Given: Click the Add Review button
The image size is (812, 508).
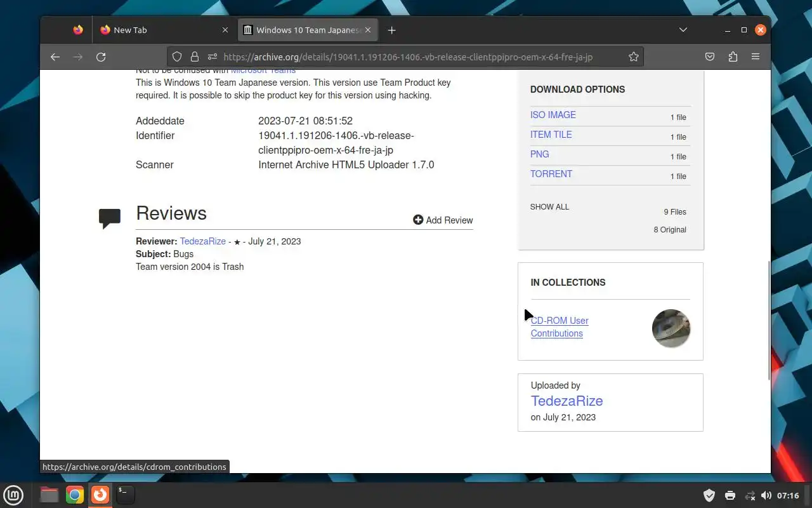Looking at the screenshot, I should [443, 220].
